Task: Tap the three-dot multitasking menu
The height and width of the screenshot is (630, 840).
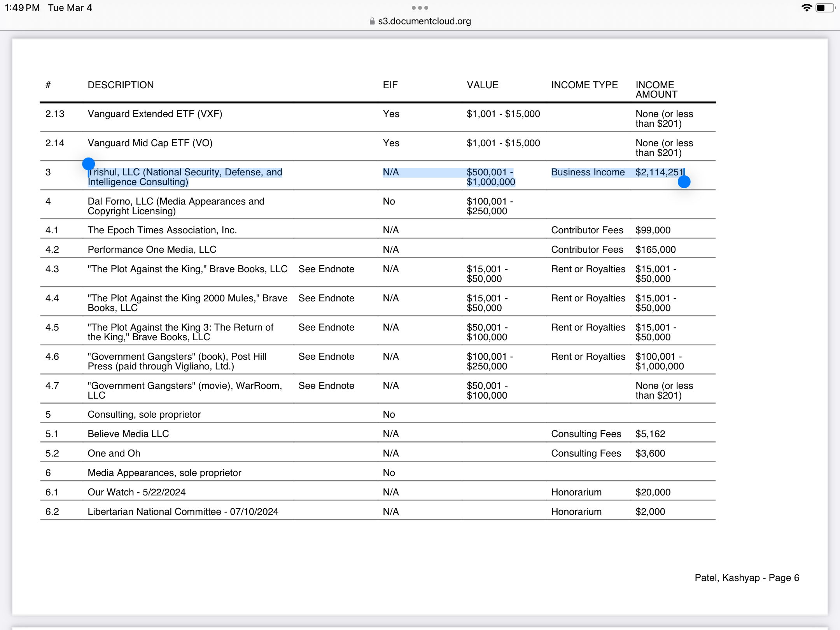Action: pos(420,8)
